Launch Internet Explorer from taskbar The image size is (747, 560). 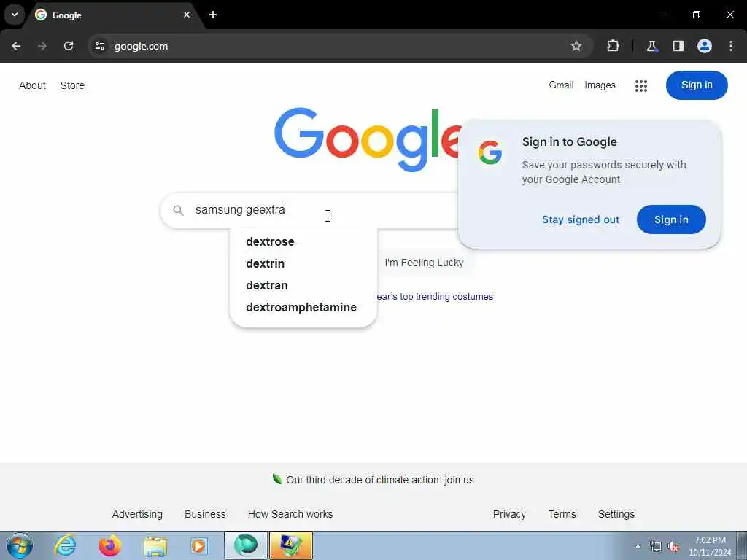pyautogui.click(x=65, y=545)
